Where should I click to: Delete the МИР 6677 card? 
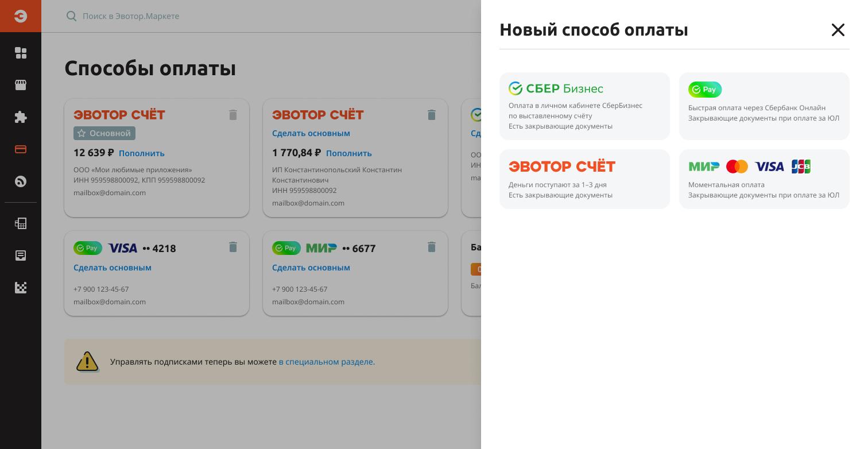coord(432,247)
